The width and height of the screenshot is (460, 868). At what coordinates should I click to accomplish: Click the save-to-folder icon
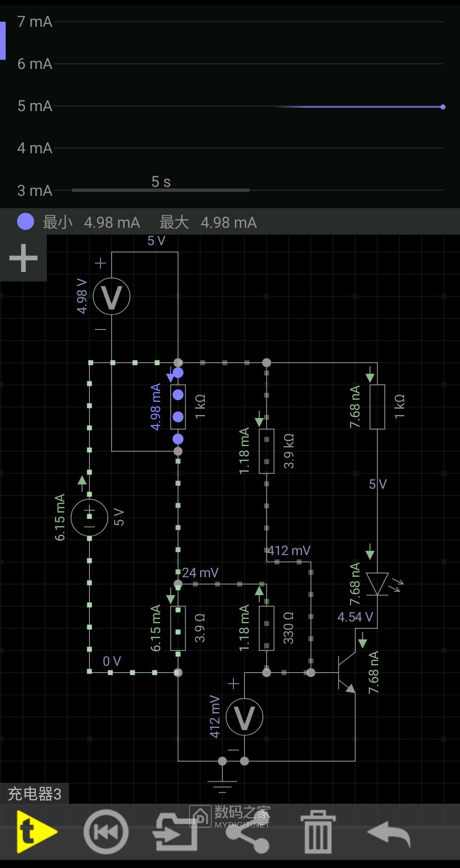(175, 832)
